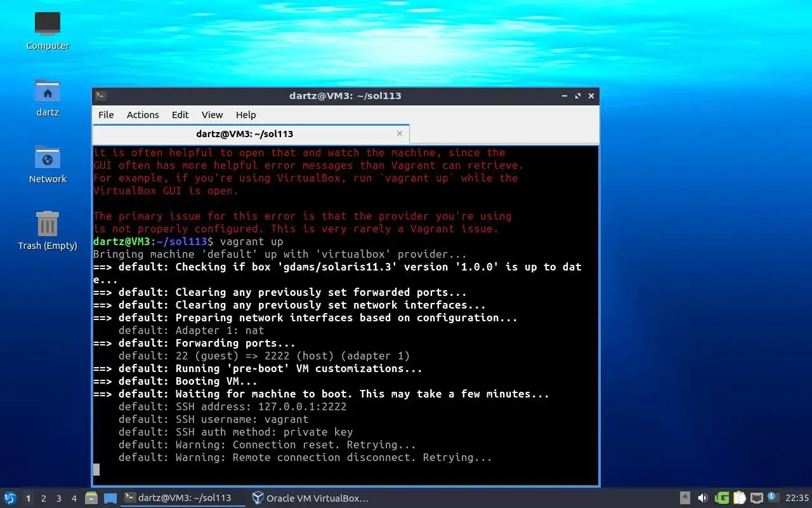Switch to workspace 1
The height and width of the screenshot is (508, 812).
coord(28,498)
